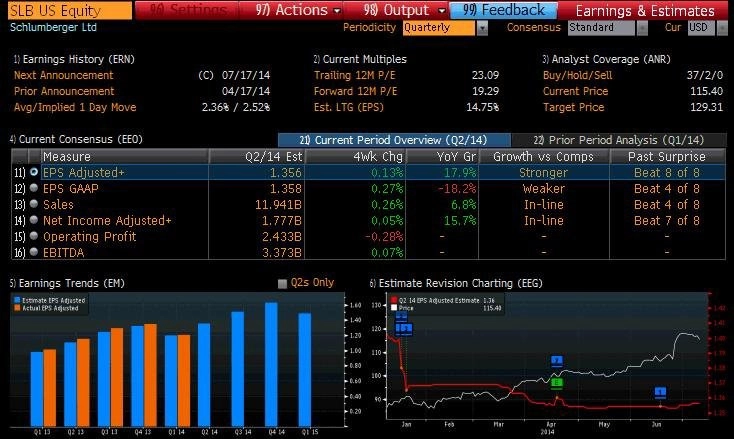Viewport: 734px width, 439px height.
Task: Click the orange Actual EPS Adjusted legend swatch
Action: click(x=17, y=308)
